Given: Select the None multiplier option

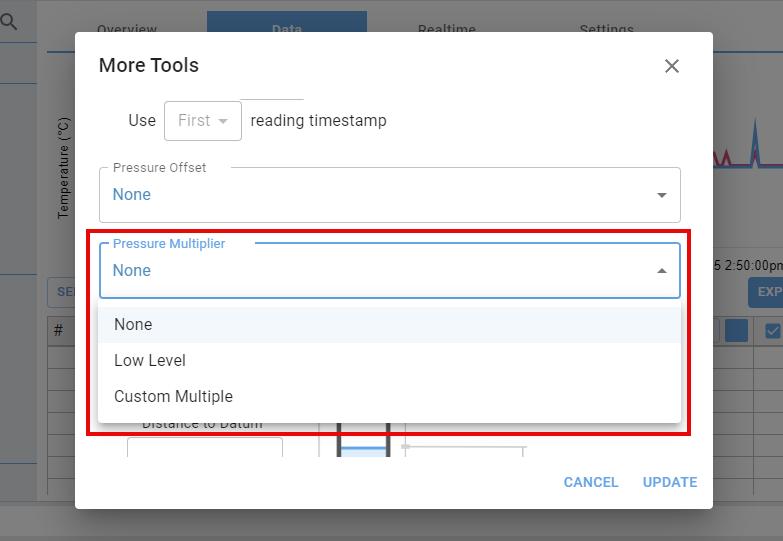Looking at the screenshot, I should coord(133,325).
